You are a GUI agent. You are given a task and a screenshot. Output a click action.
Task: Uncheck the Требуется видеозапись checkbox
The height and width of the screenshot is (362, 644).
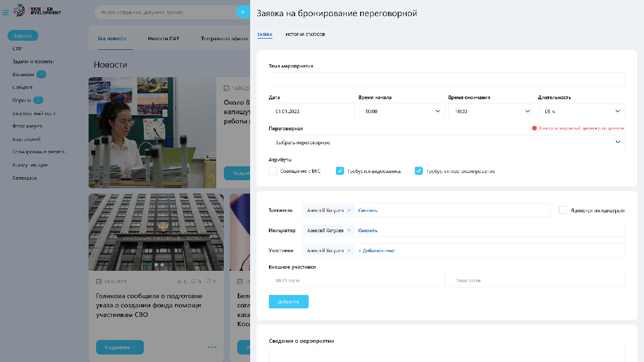340,171
